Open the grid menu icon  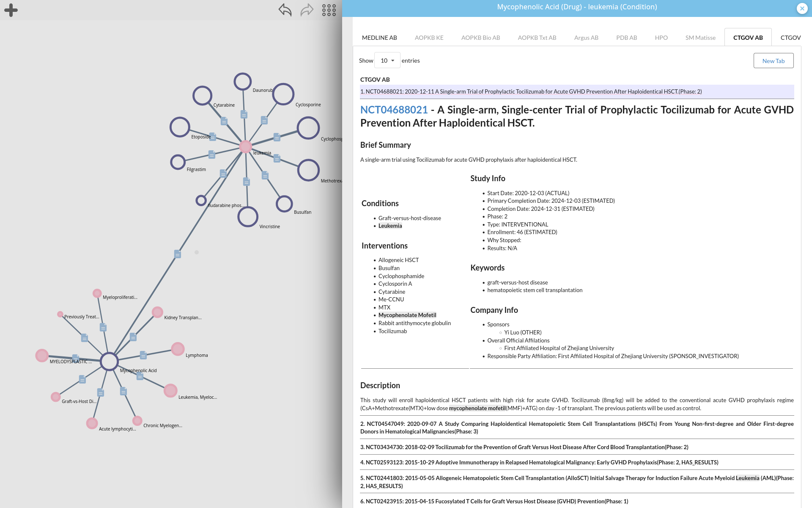pyautogui.click(x=329, y=10)
